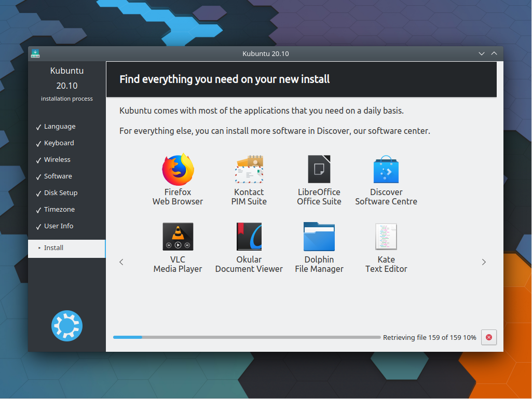Click the 'Kontact PIM Suite' label
Image resolution: width=532 pixels, height=399 pixels.
pos(249,197)
